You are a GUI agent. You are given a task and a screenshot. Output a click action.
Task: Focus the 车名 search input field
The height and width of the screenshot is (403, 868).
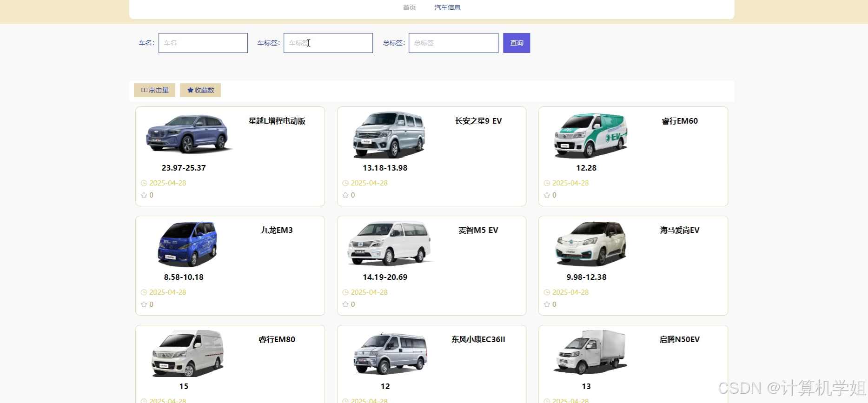pyautogui.click(x=203, y=43)
